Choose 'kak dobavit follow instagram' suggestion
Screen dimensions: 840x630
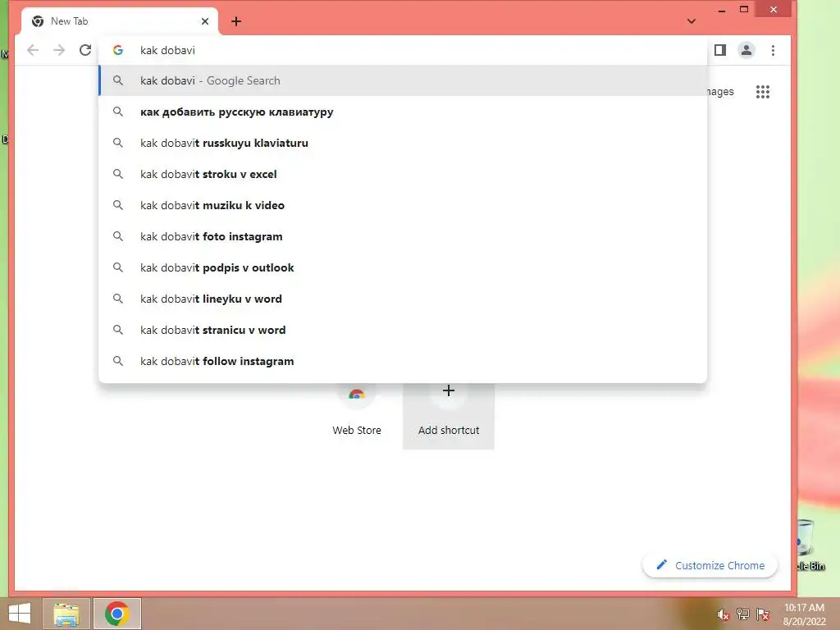coord(403,361)
